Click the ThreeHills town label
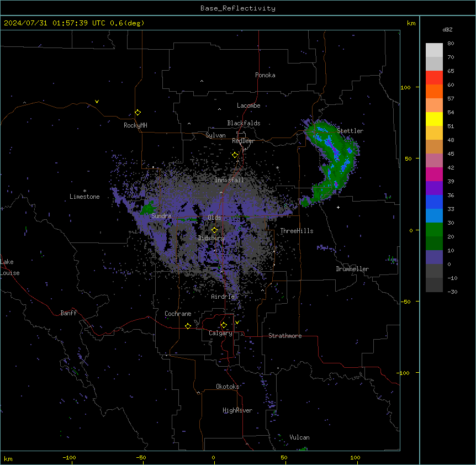The width and height of the screenshot is (476, 465). [297, 231]
